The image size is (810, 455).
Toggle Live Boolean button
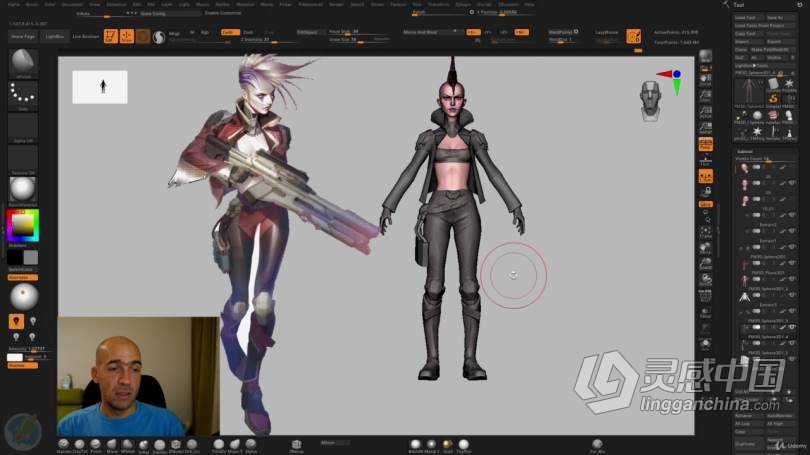tap(85, 36)
